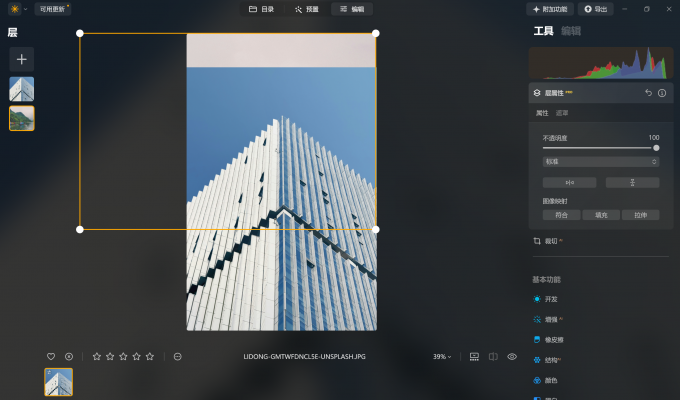Reset layer properties with the undo arrow
The width and height of the screenshot is (680, 400).
point(648,92)
